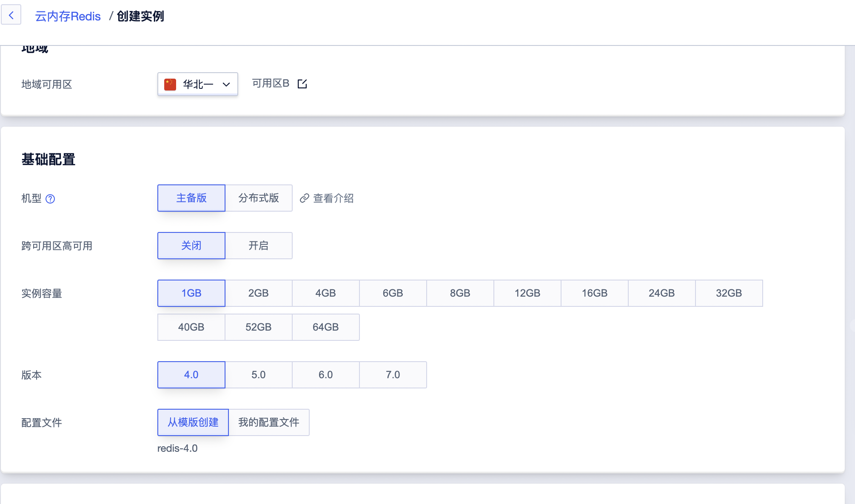Switch to 我的配置文件 tab
This screenshot has width=855, height=504.
[268, 422]
